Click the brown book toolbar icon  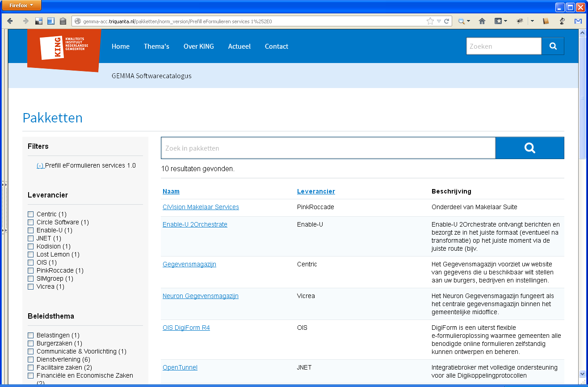coord(546,21)
